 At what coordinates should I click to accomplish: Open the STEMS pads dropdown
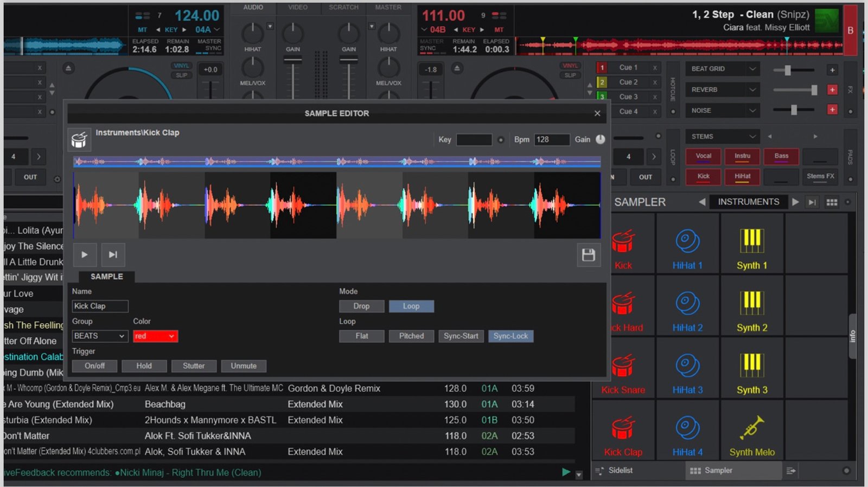tap(723, 137)
